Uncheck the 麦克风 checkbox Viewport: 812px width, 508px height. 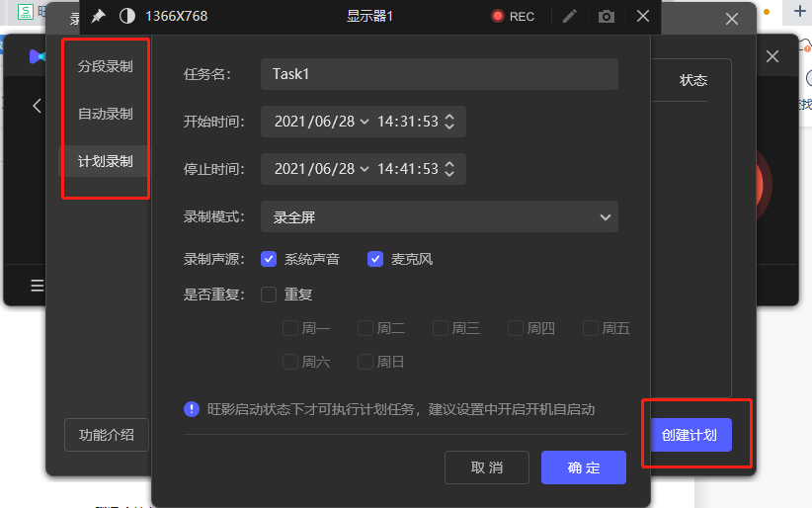[375, 259]
